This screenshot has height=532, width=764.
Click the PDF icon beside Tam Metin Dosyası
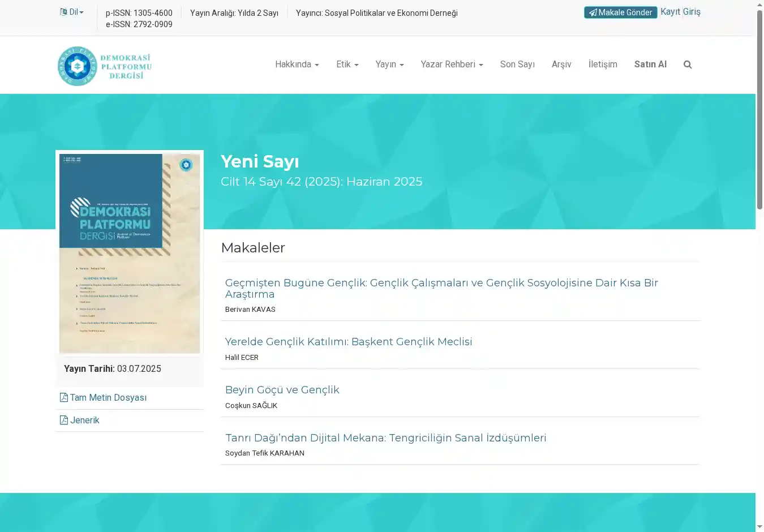(x=64, y=398)
